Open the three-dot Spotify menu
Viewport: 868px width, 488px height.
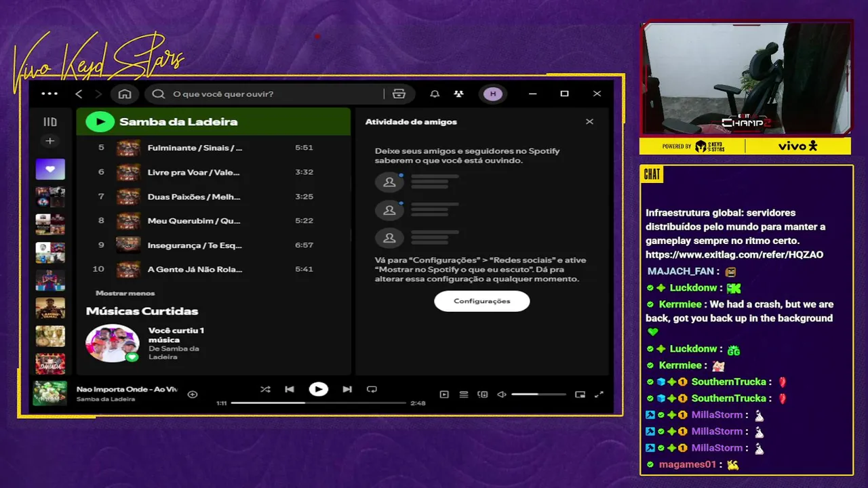tap(50, 94)
